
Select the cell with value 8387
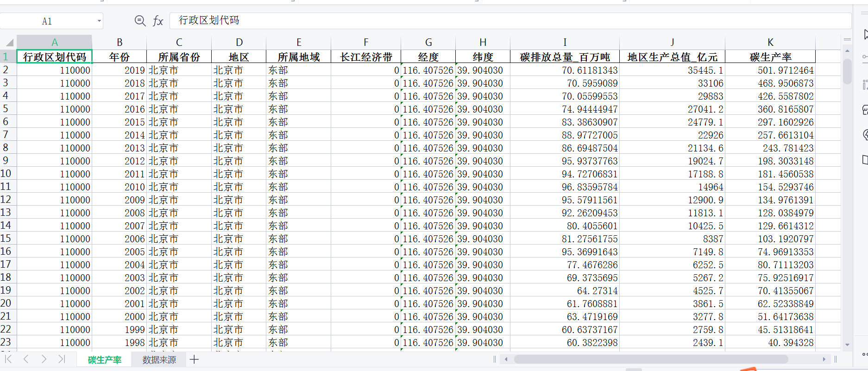click(673, 239)
